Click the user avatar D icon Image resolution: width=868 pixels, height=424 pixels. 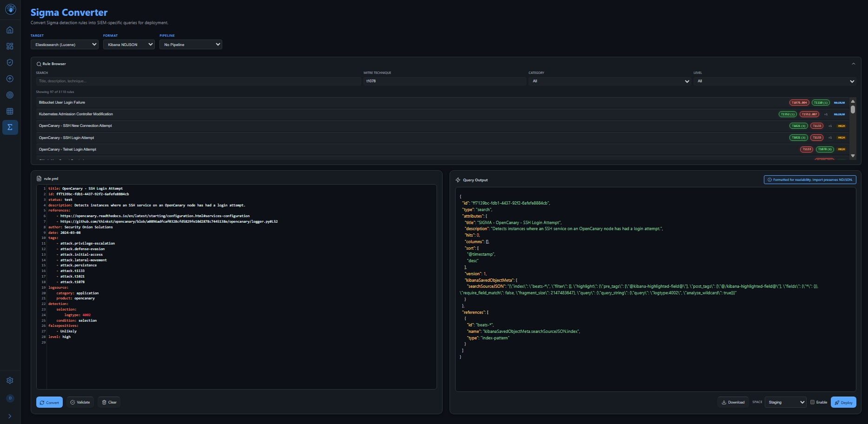click(10, 398)
